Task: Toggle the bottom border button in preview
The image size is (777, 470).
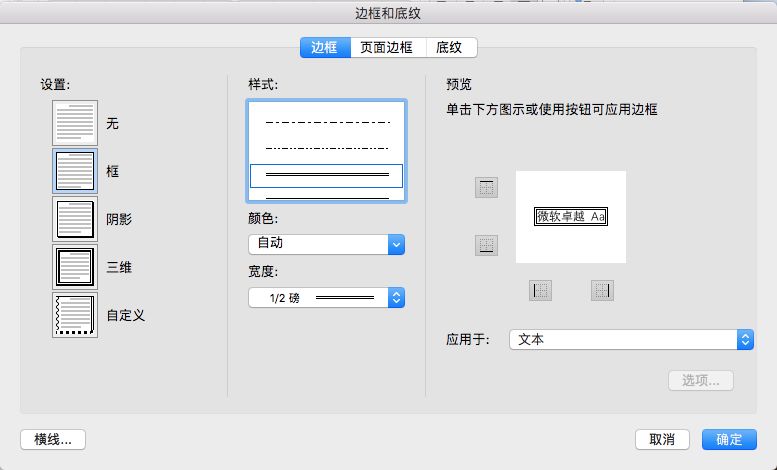Action: 486,245
